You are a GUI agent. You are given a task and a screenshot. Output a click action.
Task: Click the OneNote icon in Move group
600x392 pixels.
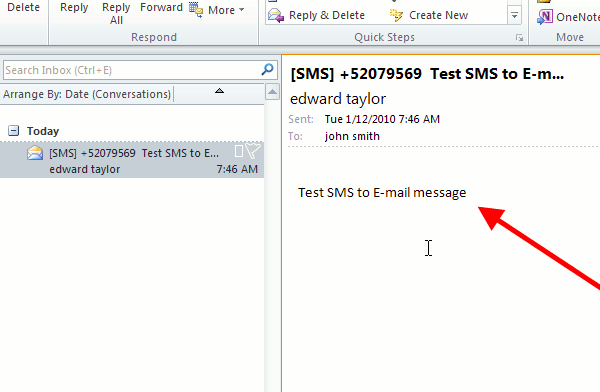[545, 17]
